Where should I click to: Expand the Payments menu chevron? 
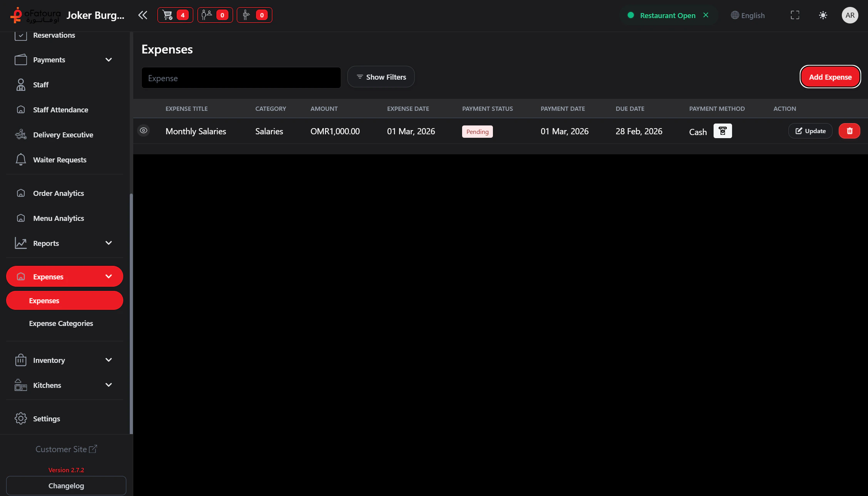109,60
